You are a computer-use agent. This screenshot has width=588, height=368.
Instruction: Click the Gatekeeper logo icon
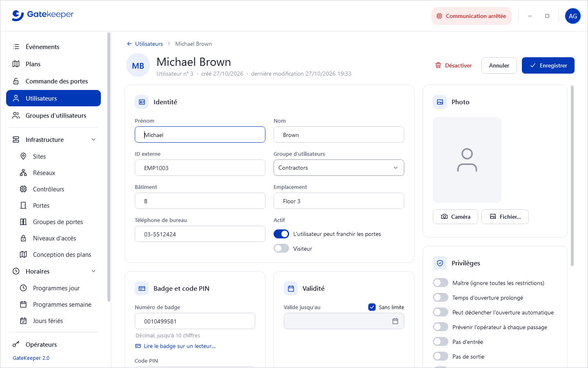coord(18,16)
